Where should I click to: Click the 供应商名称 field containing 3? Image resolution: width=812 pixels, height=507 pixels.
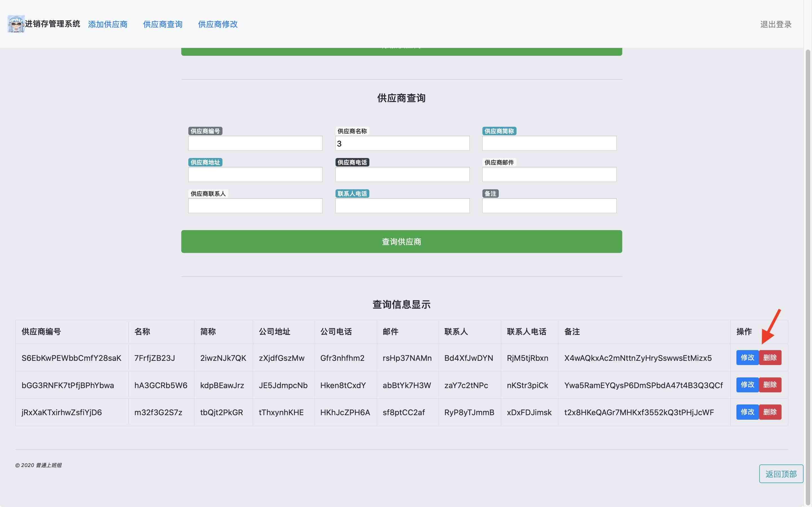(x=402, y=143)
